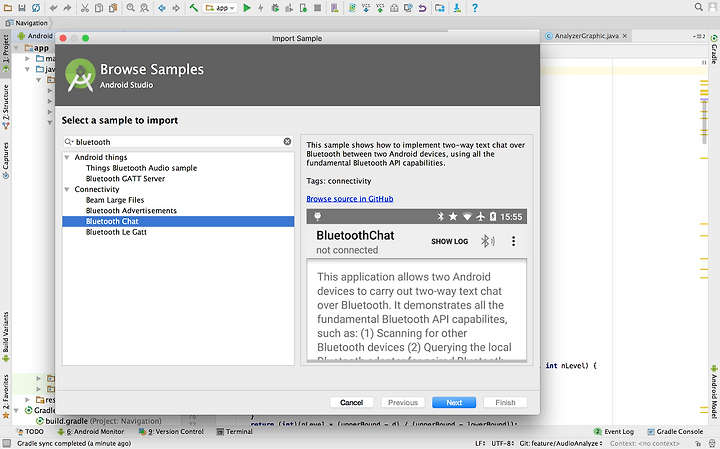Collapse the app module in project tree
Image resolution: width=720 pixels, height=449 pixels.
pyautogui.click(x=17, y=48)
